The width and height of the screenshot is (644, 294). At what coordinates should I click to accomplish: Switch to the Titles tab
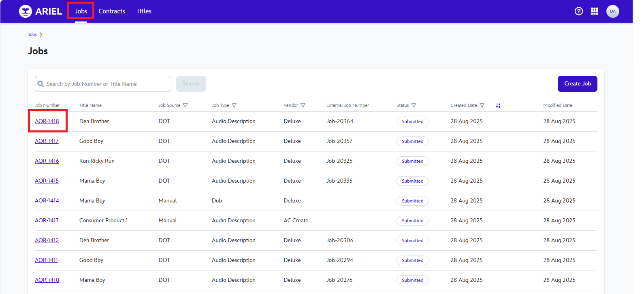144,11
